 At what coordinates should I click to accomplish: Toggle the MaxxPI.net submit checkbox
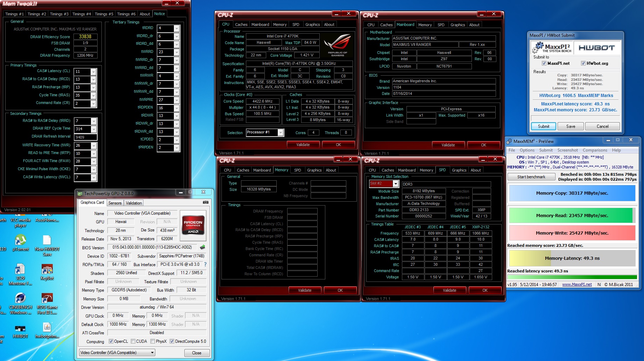(544, 63)
